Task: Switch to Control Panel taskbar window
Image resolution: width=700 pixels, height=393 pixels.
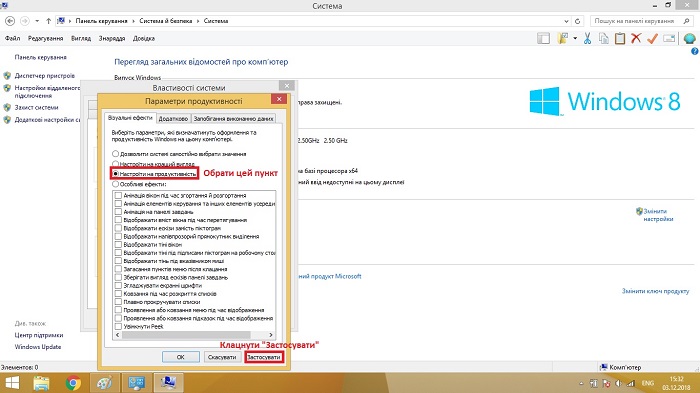Action: (x=136, y=383)
